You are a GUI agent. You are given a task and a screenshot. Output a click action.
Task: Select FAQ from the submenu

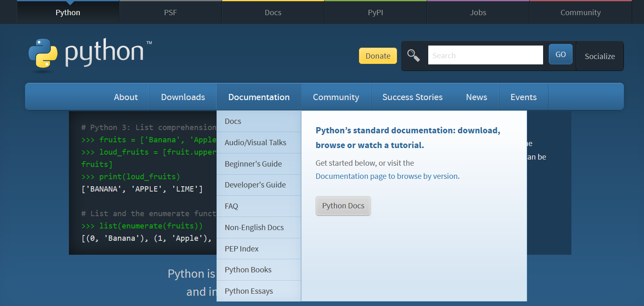point(259,206)
